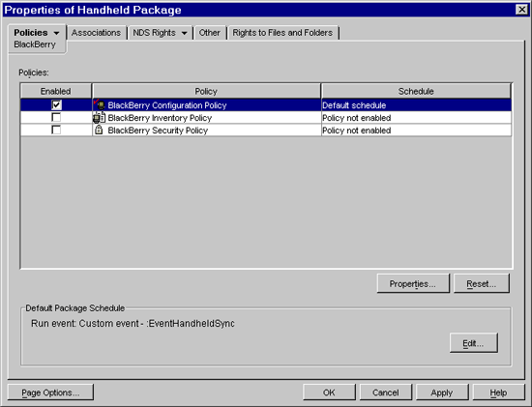The width and height of the screenshot is (532, 407).
Task: Click the BlackBerry Configuration Policy icon
Action: coord(99,104)
